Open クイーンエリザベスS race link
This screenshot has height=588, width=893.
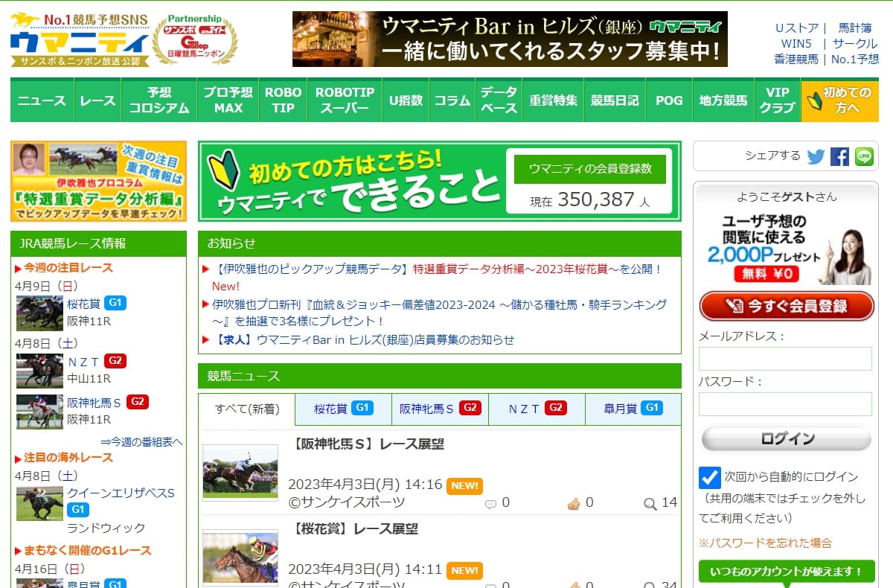coord(121,493)
